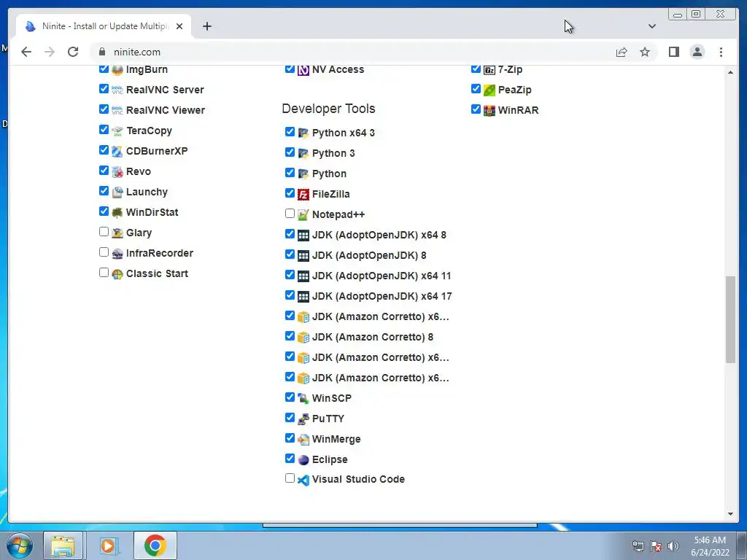
Task: Go back to the previous page
Action: coord(26,52)
